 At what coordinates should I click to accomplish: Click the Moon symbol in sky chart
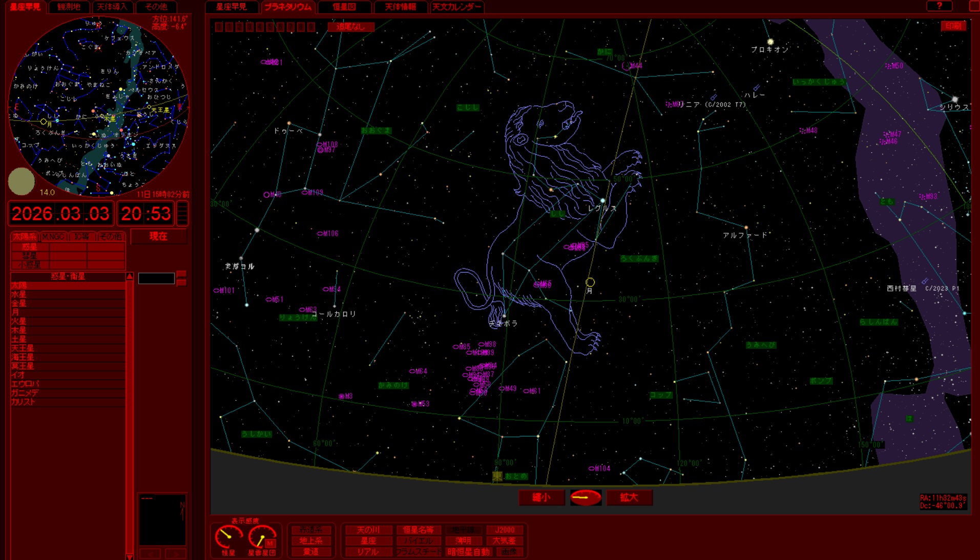tap(590, 282)
